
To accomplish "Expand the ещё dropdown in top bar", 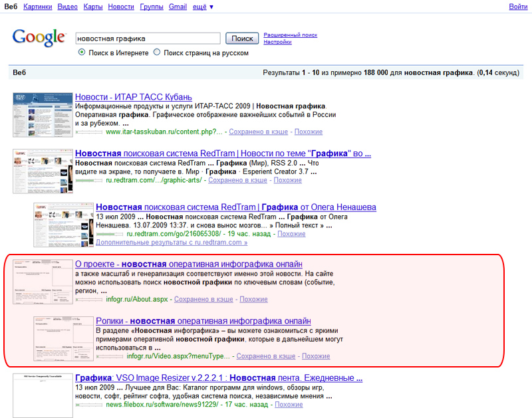I will point(201,7).
